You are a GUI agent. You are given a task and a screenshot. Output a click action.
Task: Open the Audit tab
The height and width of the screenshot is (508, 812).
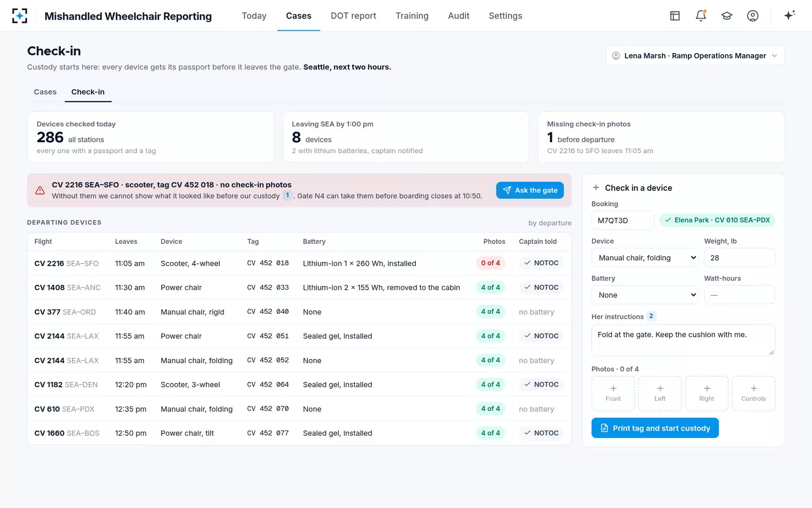click(x=459, y=16)
